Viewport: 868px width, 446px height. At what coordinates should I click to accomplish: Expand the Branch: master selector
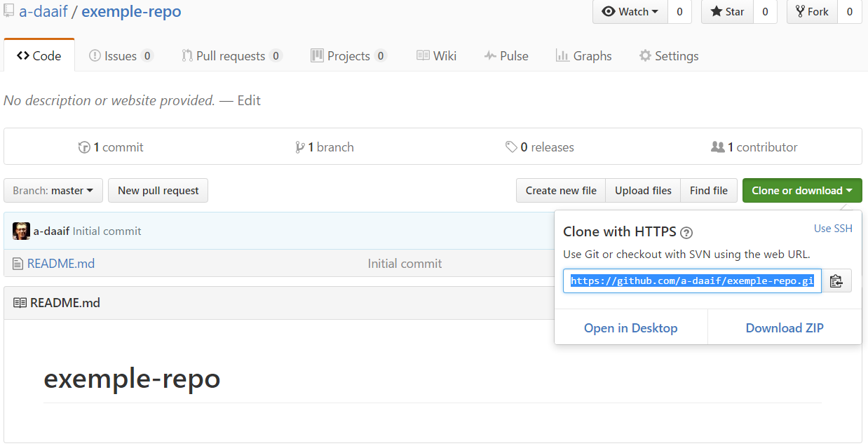(x=53, y=191)
